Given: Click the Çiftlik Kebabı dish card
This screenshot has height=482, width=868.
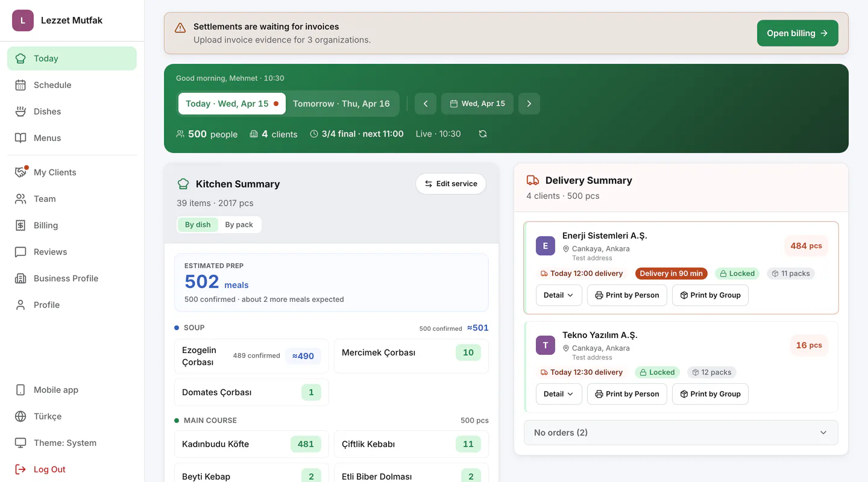Looking at the screenshot, I should [x=411, y=444].
